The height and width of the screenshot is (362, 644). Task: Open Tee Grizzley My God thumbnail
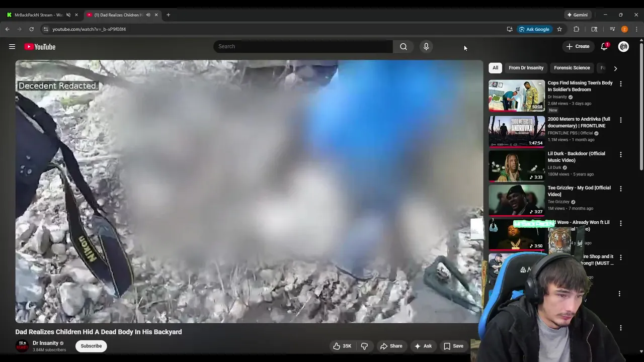point(517,200)
